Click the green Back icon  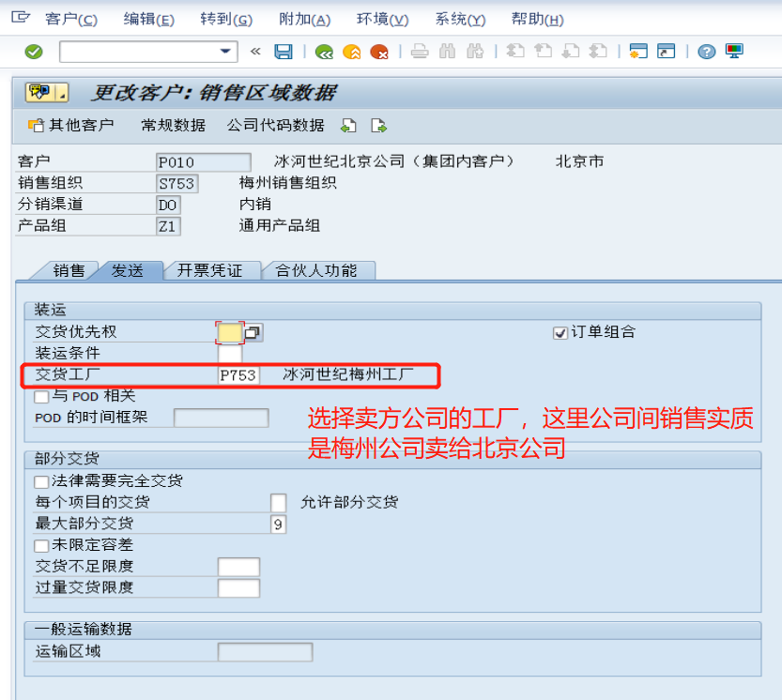pos(324,52)
